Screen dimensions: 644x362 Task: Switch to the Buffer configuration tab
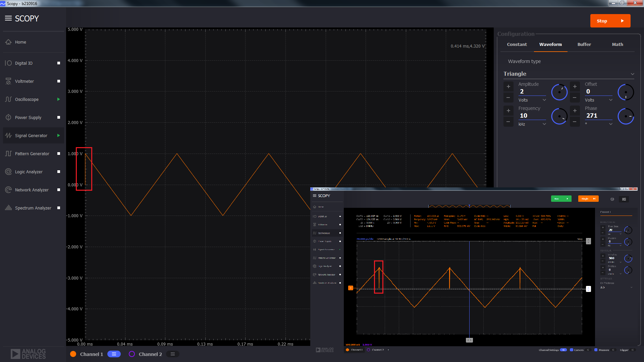pos(584,44)
